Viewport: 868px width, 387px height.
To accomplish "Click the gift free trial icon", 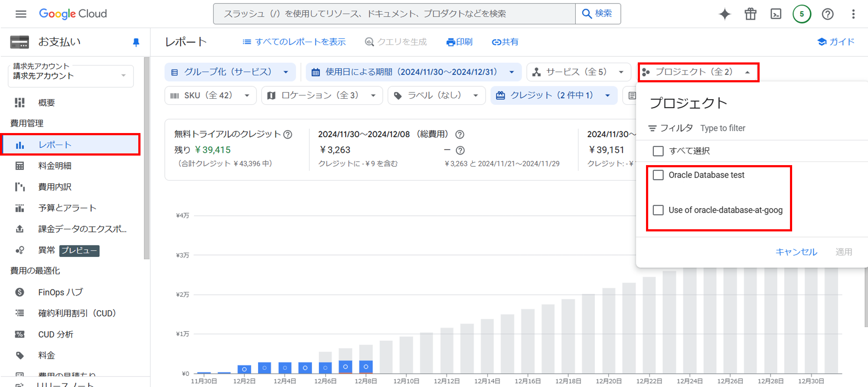I will pos(751,14).
